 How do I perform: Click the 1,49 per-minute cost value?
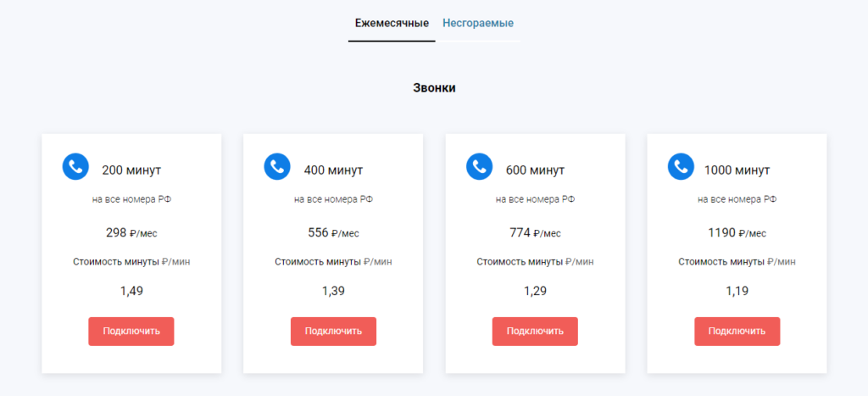pos(131,291)
